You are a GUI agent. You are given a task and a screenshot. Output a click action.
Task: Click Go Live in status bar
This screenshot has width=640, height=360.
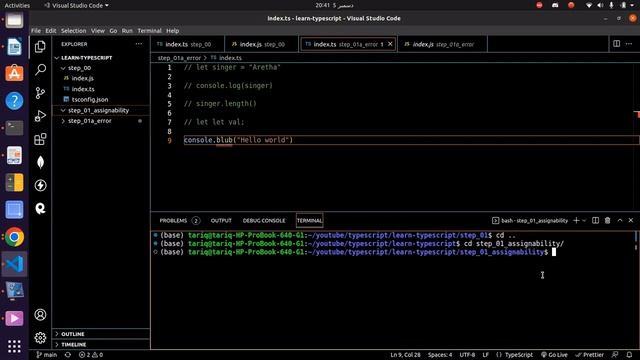click(554, 355)
